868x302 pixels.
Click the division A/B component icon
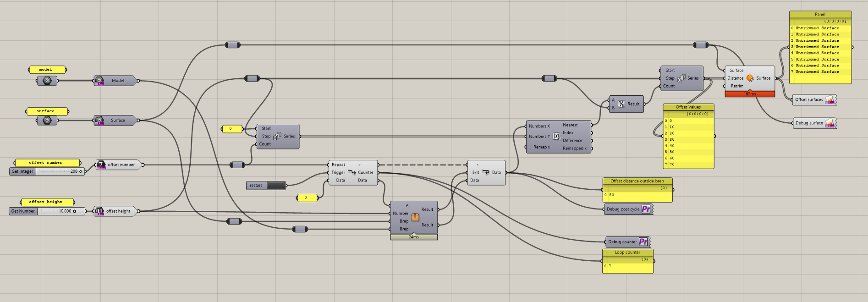click(x=621, y=104)
